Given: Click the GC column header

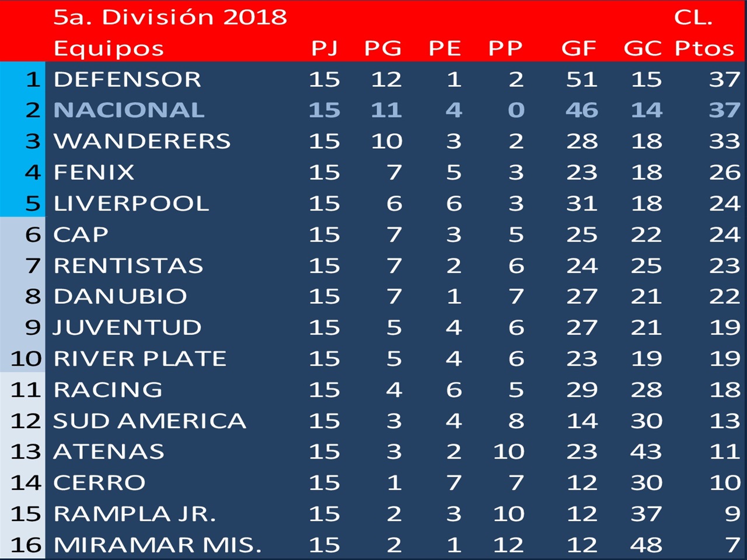Looking at the screenshot, I should [x=643, y=48].
